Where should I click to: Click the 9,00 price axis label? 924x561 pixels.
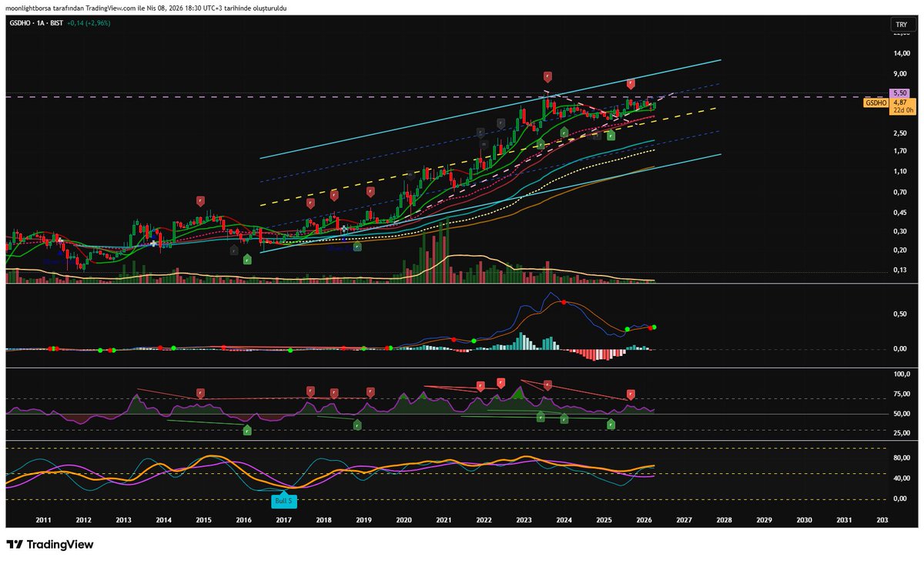pyautogui.click(x=901, y=74)
